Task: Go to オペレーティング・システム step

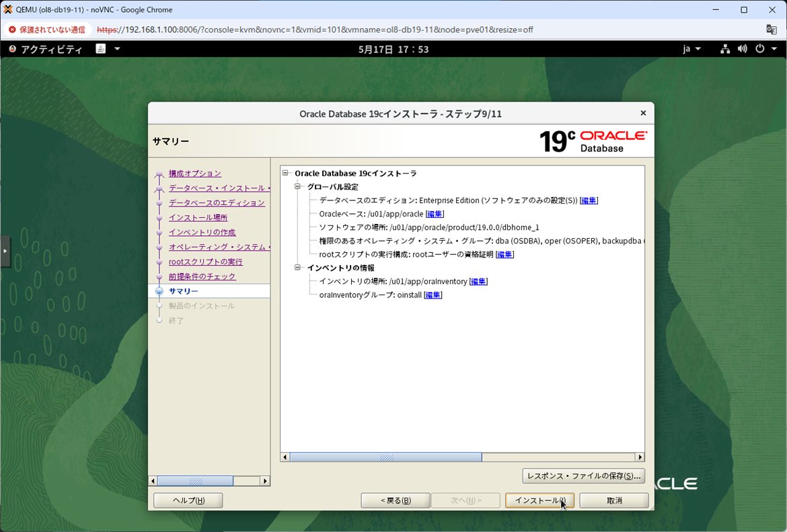Action: (x=219, y=247)
